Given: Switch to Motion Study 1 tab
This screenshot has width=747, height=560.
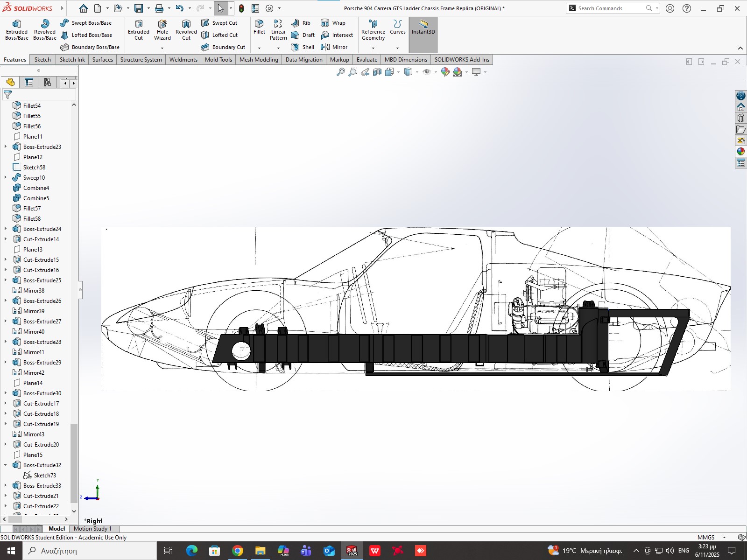Looking at the screenshot, I should coord(92,529).
